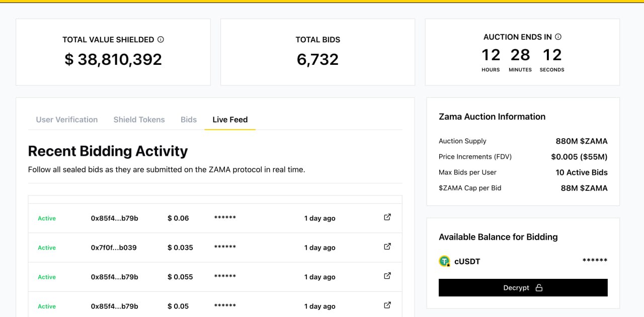
Task: Click address 0x85f4...b79b on $0.06 bid
Action: tap(114, 219)
